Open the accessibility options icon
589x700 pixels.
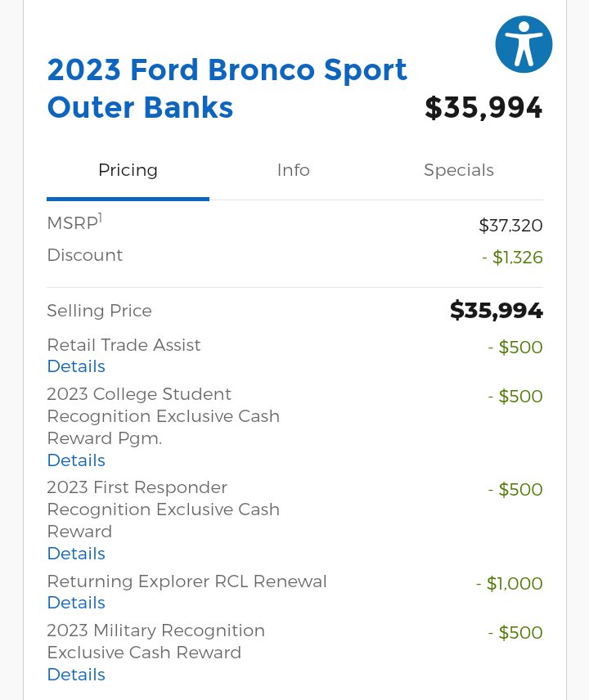click(524, 44)
